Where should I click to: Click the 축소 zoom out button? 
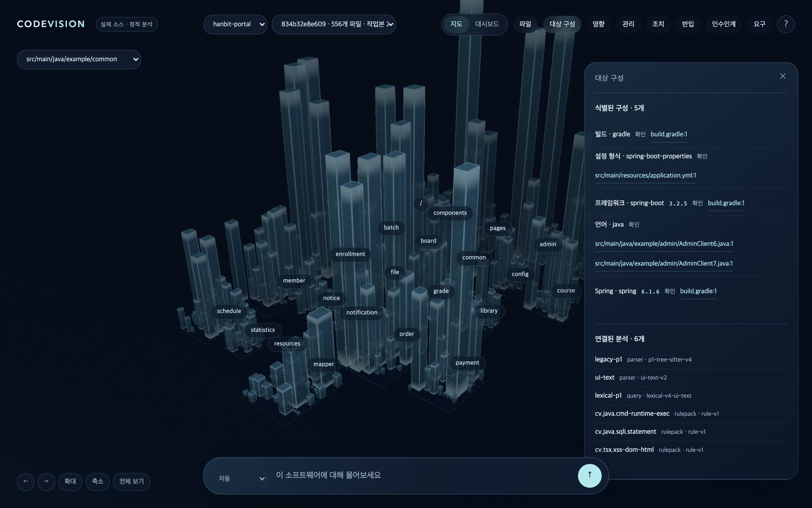click(98, 481)
